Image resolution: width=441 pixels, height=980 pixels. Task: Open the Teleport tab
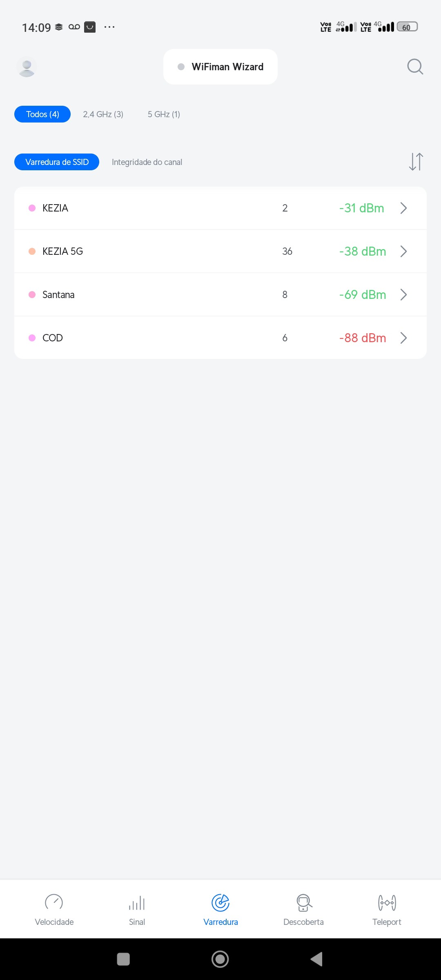[387, 910]
